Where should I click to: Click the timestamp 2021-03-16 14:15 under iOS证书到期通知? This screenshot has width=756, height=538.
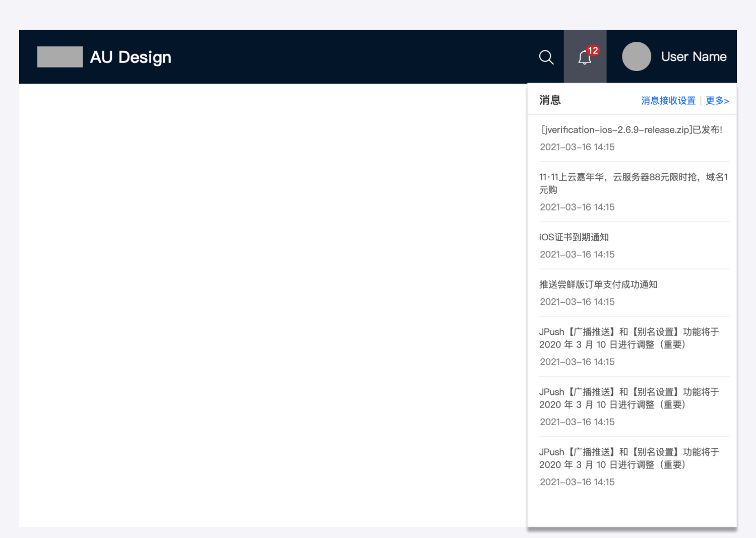click(577, 254)
